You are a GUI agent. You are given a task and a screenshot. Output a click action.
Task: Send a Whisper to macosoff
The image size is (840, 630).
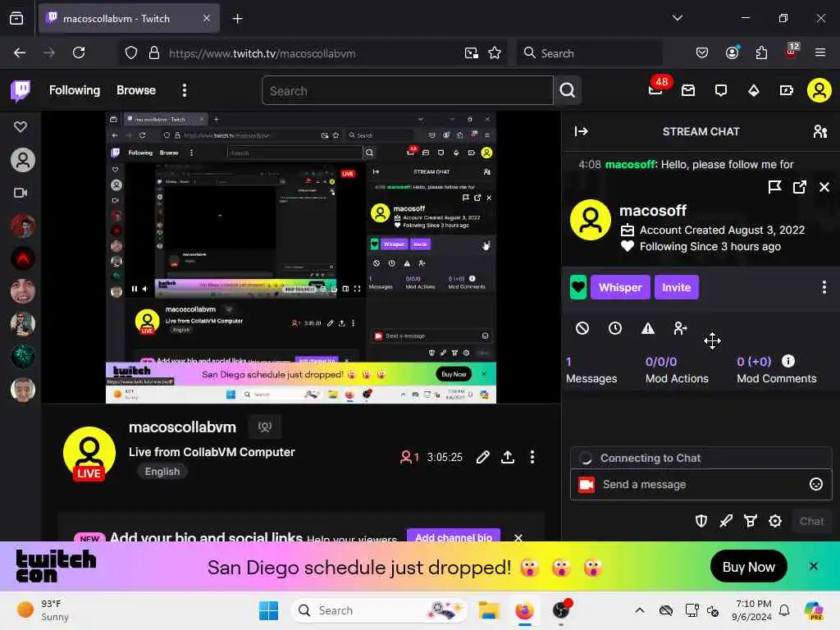click(620, 287)
